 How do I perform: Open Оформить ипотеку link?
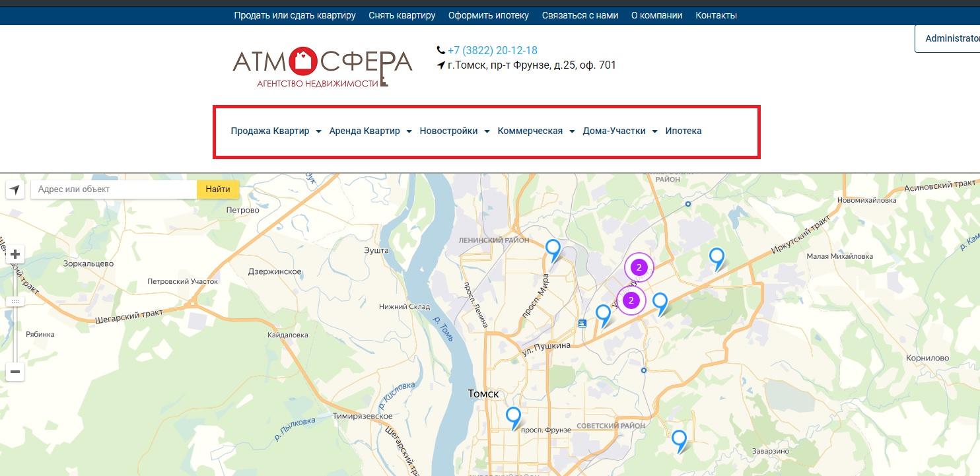pos(489,15)
